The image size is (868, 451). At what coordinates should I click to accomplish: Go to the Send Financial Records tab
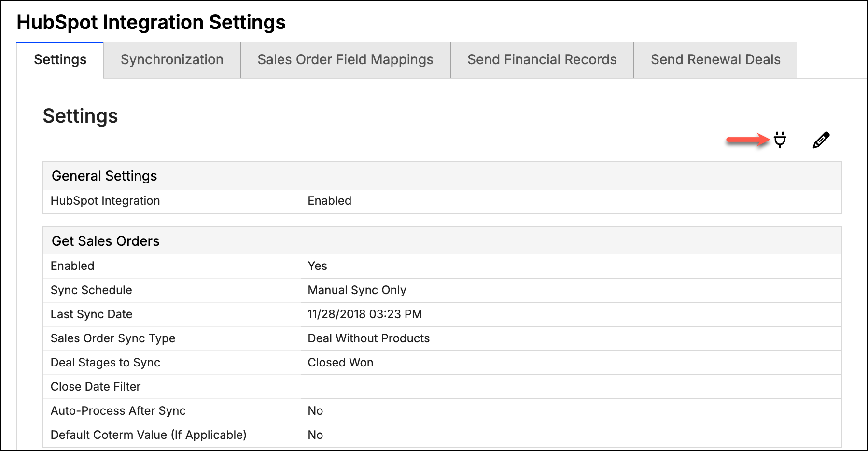click(x=542, y=60)
